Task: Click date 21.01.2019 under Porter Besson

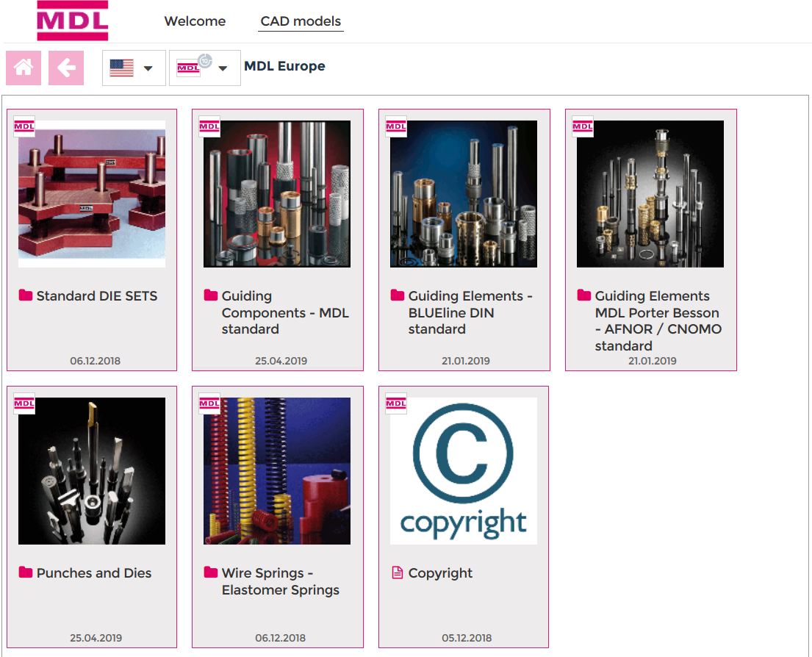Action: click(x=652, y=361)
